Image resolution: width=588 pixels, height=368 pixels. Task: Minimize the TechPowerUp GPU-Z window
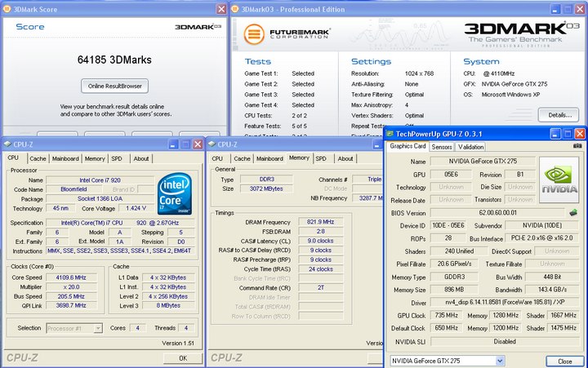(555, 134)
